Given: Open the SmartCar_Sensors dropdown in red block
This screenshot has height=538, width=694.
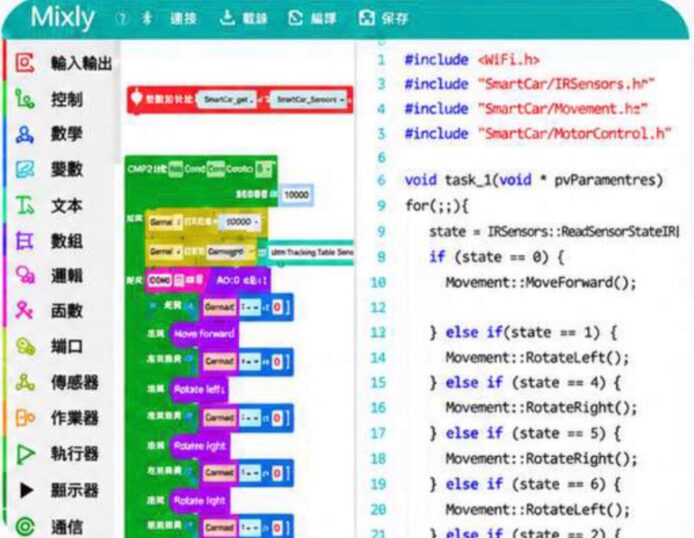Looking at the screenshot, I should (308, 100).
